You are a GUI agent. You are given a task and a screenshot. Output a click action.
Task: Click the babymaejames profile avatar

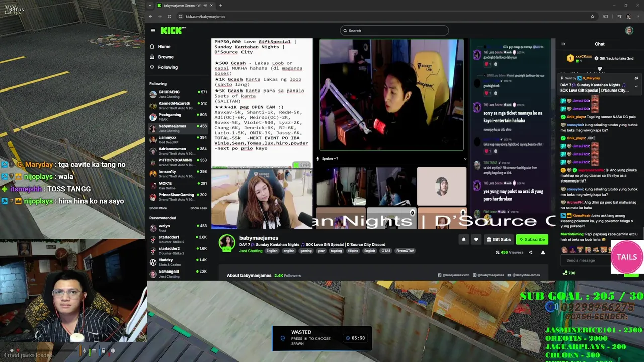point(227,243)
